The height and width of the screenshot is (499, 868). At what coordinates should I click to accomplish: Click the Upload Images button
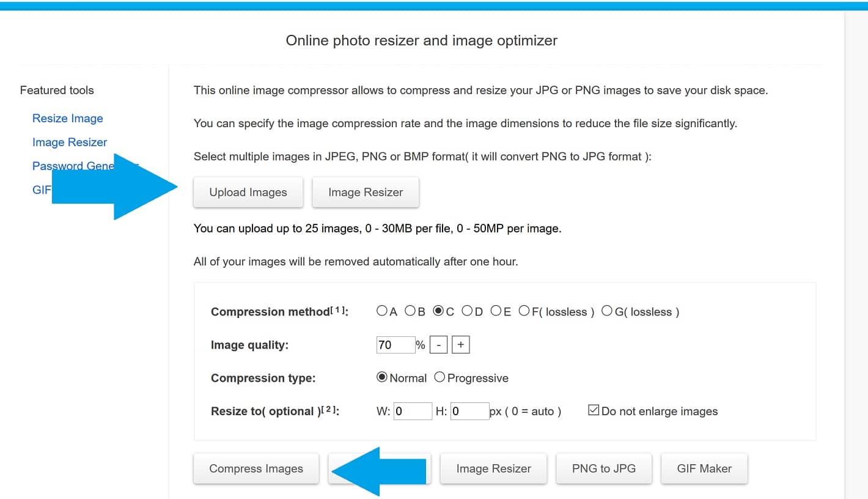248,192
